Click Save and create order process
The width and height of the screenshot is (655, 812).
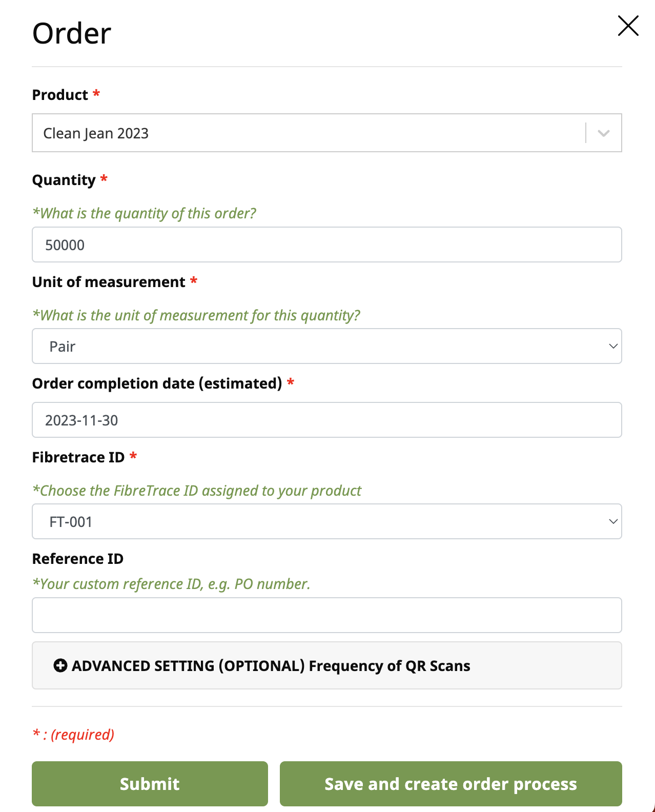(451, 784)
